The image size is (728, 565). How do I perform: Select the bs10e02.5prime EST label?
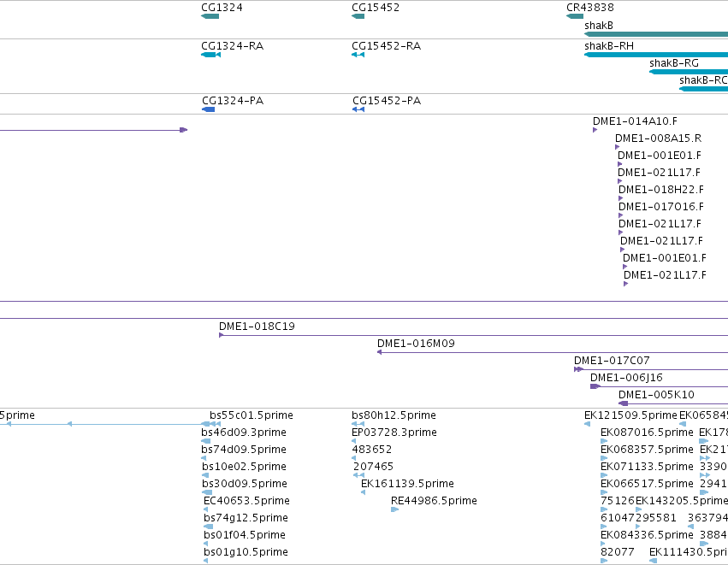point(244,467)
